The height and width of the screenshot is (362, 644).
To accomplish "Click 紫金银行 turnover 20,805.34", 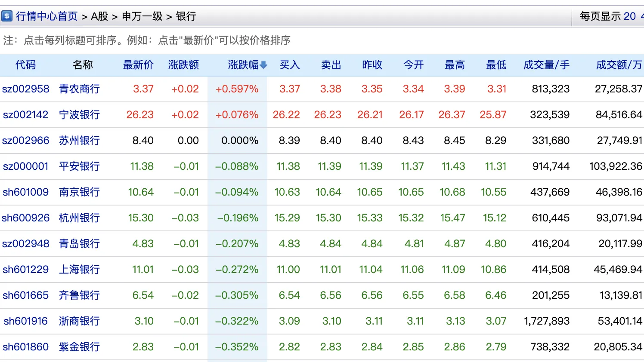I will tap(618, 347).
